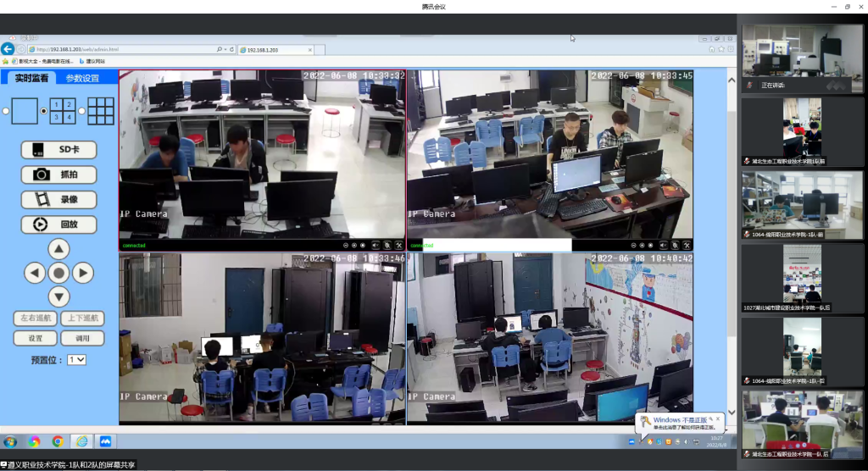
Task: Open the address bar search dropdown arrow
Action: [225, 49]
